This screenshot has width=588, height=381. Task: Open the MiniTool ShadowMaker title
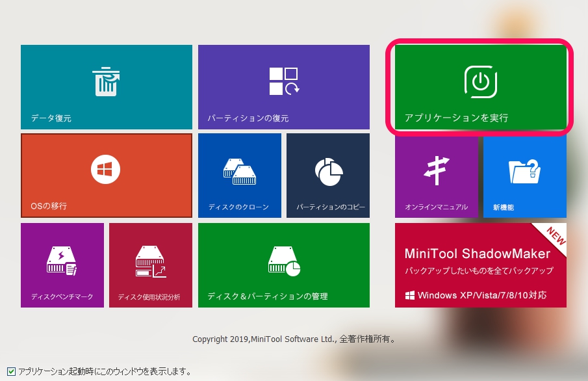click(x=478, y=254)
